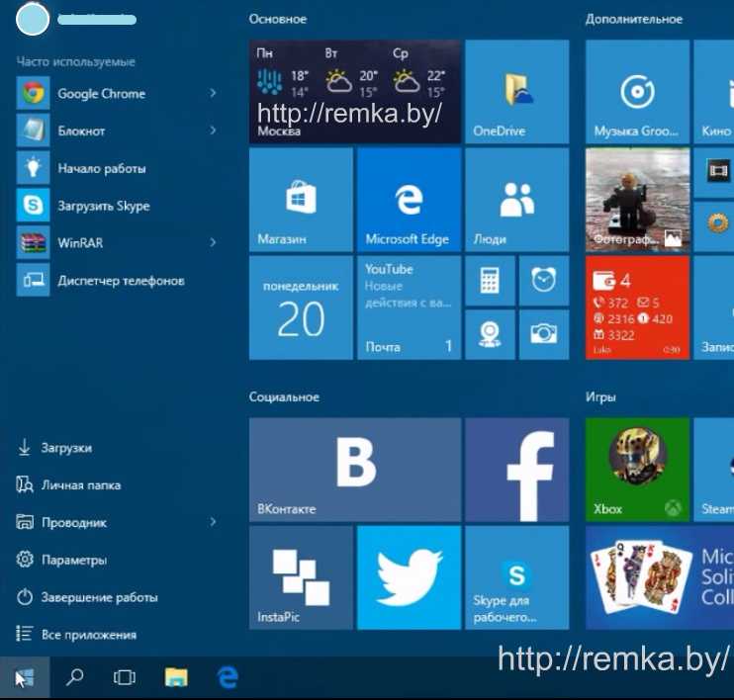Open the Начало работы app
The image size is (734, 700).
click(x=117, y=168)
